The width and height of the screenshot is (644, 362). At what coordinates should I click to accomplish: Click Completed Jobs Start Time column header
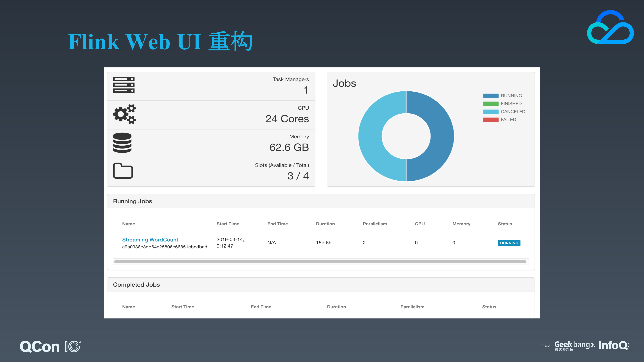click(182, 307)
